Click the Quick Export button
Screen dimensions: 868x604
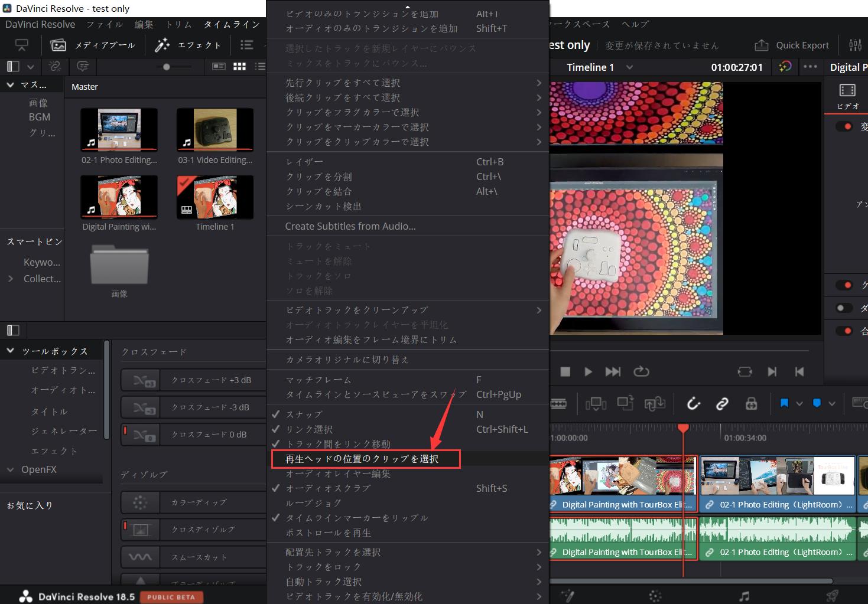(792, 45)
